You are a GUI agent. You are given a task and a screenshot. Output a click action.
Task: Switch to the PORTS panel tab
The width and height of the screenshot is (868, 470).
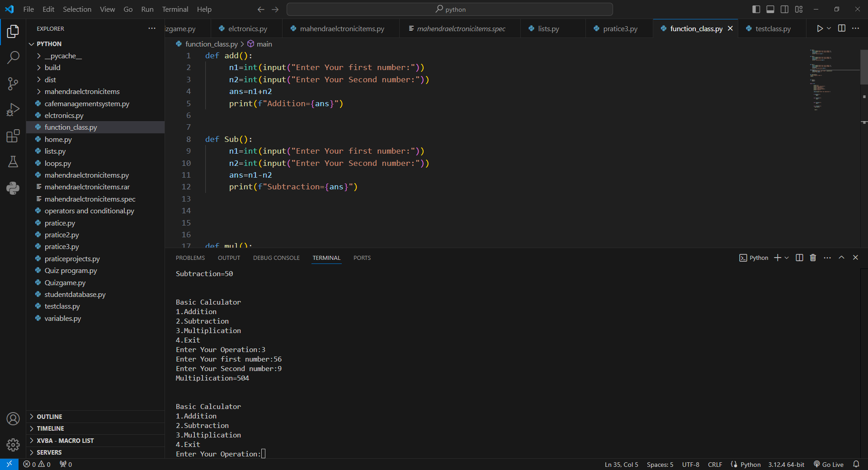362,258
